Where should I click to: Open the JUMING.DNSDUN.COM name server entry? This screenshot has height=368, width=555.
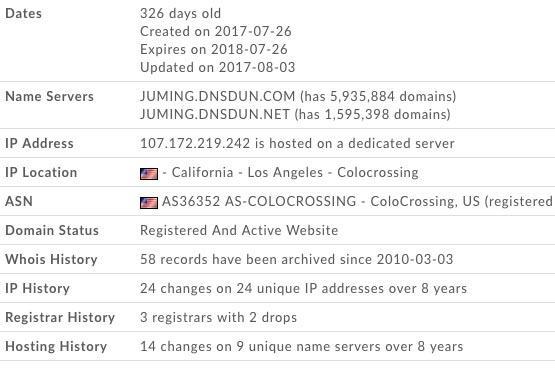217,96
